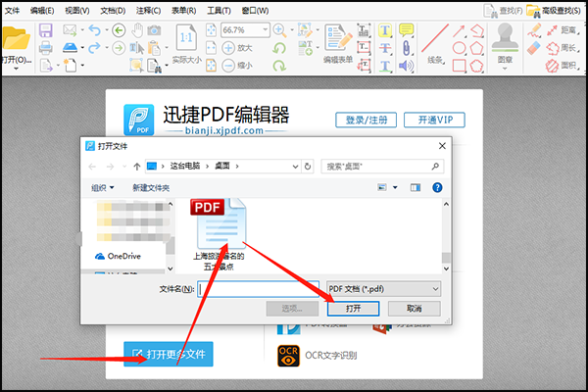This screenshot has width=588, height=392.
Task: Select OneDrive in the navigation pane
Action: [119, 256]
